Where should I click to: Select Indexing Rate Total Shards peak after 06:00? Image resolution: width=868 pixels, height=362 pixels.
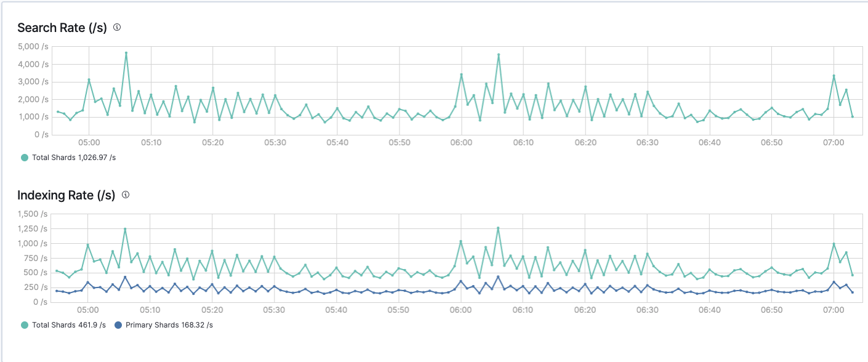point(498,228)
